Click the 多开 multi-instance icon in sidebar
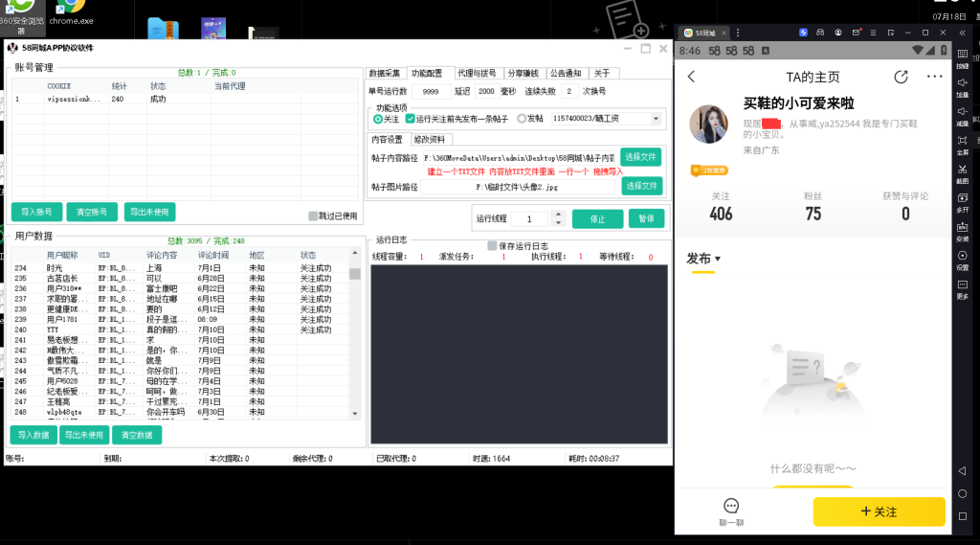Screen dimensions: 980x545 962,199
